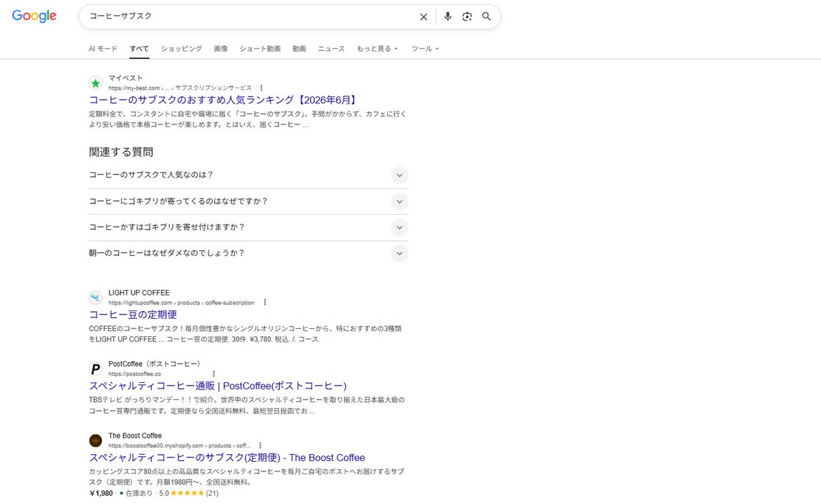Clear the search box with the X icon
The height and width of the screenshot is (504, 821).
(423, 16)
